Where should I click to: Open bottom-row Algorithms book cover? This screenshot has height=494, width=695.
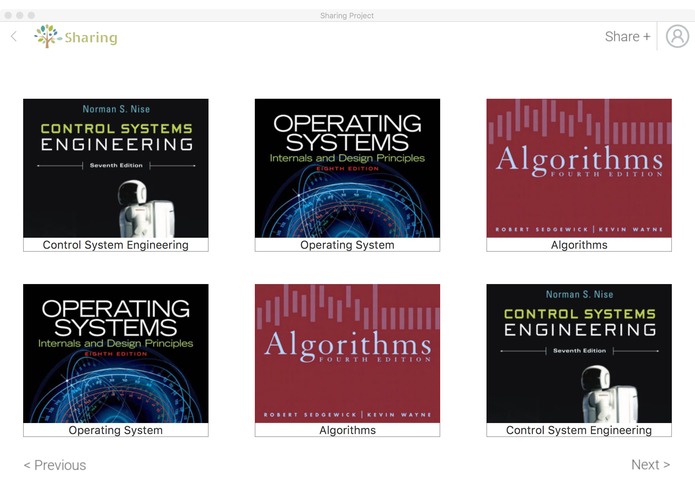pyautogui.click(x=348, y=354)
